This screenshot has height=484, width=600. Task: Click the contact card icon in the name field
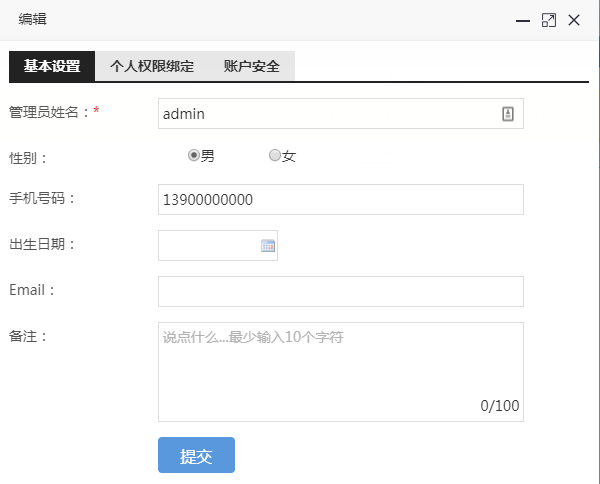508,114
